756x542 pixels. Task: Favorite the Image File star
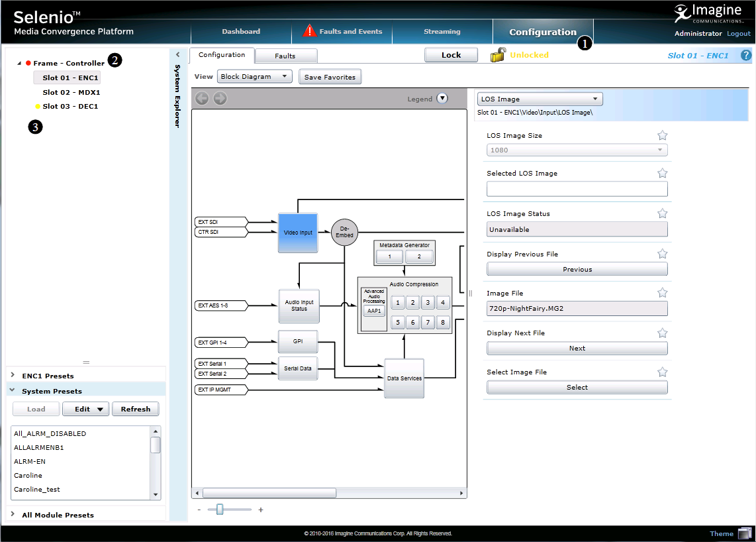(x=663, y=293)
